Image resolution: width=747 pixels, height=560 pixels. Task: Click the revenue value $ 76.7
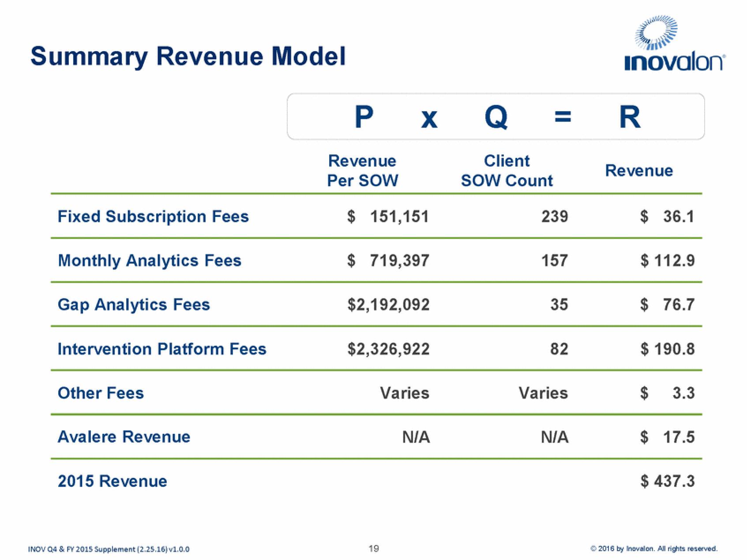coord(668,305)
